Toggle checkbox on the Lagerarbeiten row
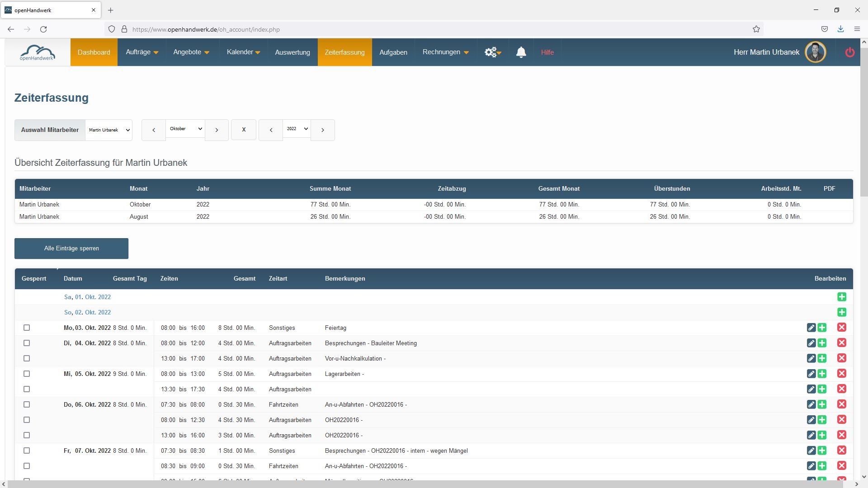Screen dimensions: 868x488 (27, 374)
